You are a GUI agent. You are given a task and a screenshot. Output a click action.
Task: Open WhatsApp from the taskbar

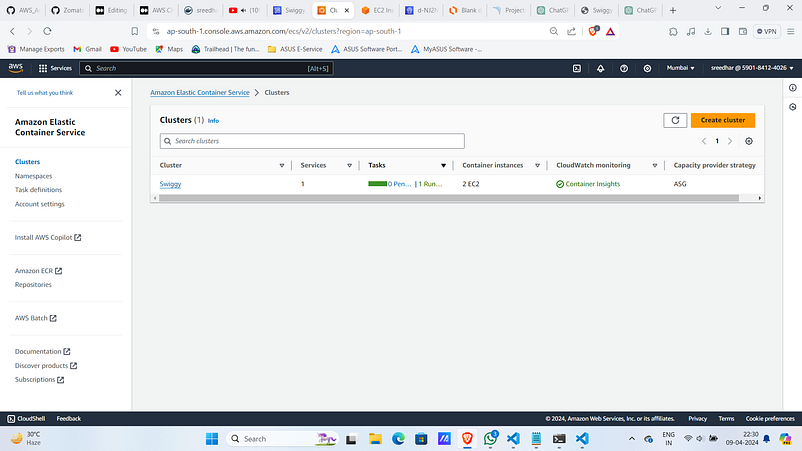coord(490,438)
